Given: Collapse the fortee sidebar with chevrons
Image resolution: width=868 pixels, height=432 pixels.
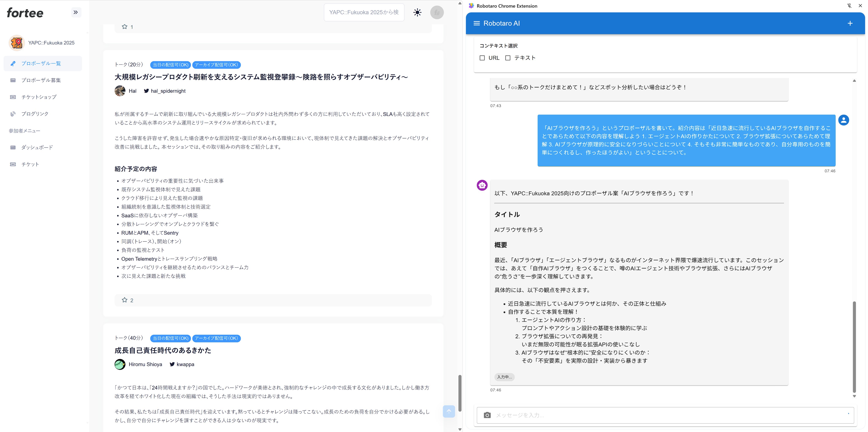Looking at the screenshot, I should (76, 13).
